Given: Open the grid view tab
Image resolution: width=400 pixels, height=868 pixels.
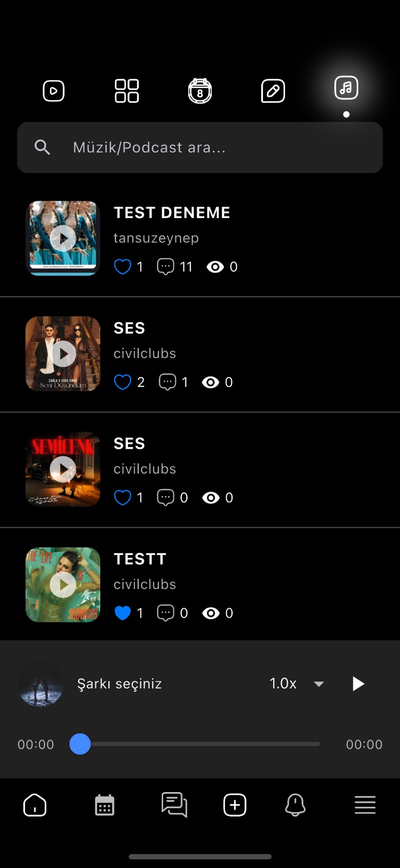Looking at the screenshot, I should 127,91.
